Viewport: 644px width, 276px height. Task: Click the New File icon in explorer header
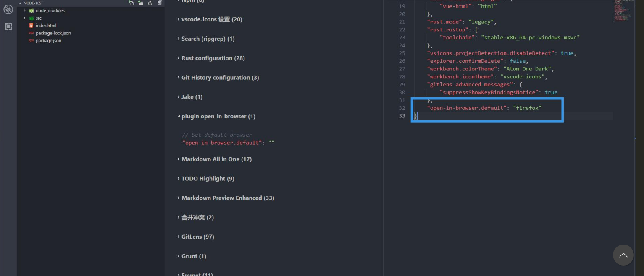click(131, 3)
